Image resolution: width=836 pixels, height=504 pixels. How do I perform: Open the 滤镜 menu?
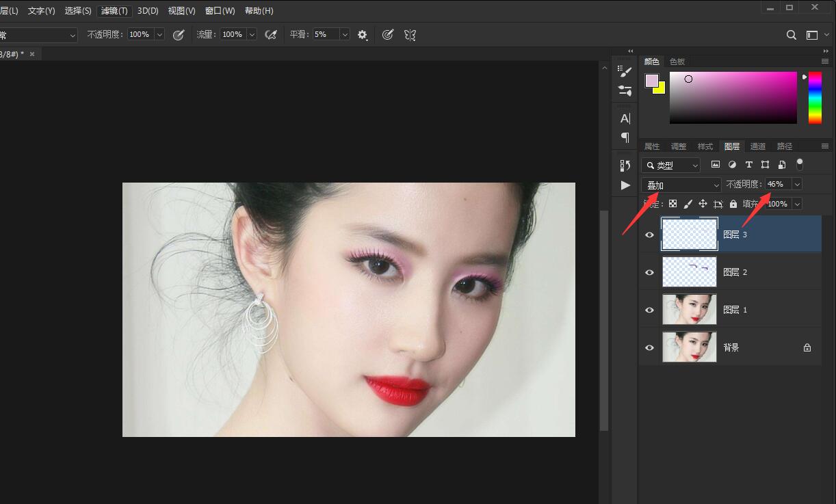click(114, 10)
